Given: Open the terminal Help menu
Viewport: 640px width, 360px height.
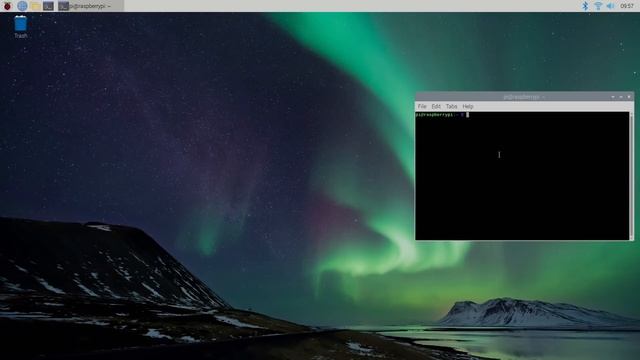Looking at the screenshot, I should click(x=468, y=106).
